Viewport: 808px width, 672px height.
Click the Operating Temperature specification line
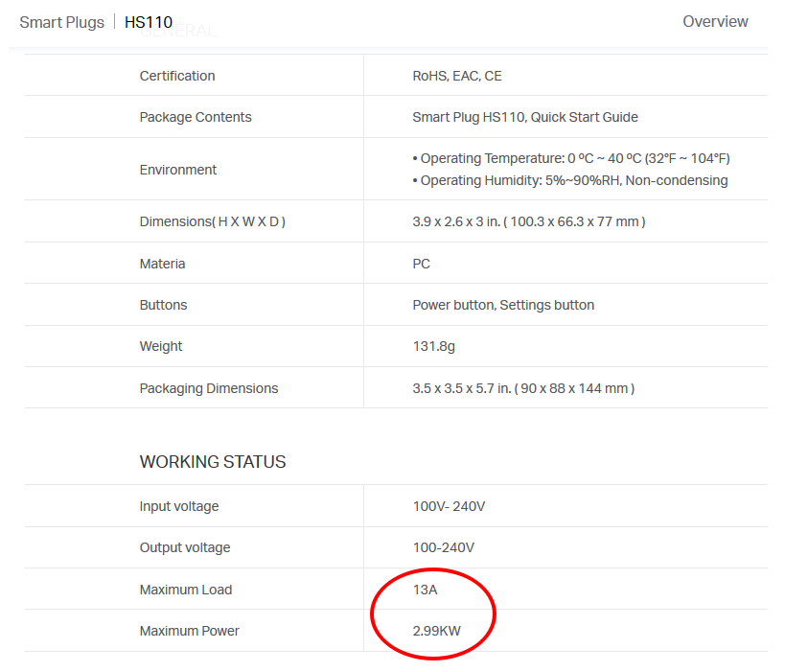pyautogui.click(x=570, y=158)
